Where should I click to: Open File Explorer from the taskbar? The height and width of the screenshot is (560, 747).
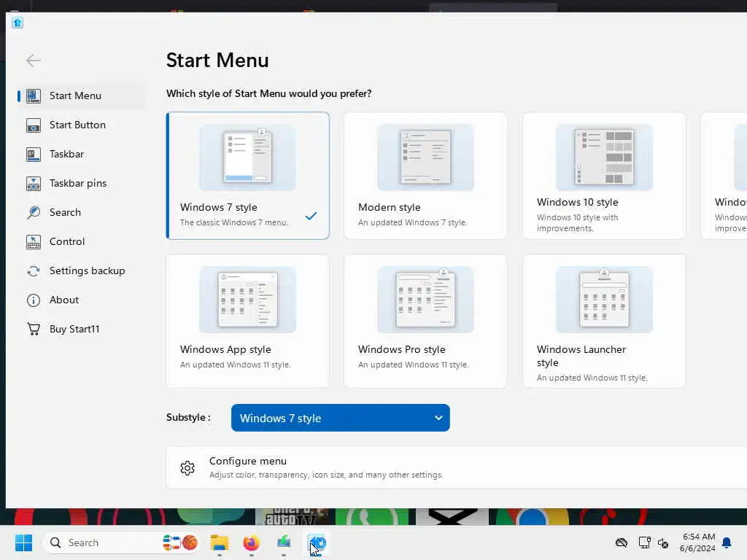[x=220, y=542]
